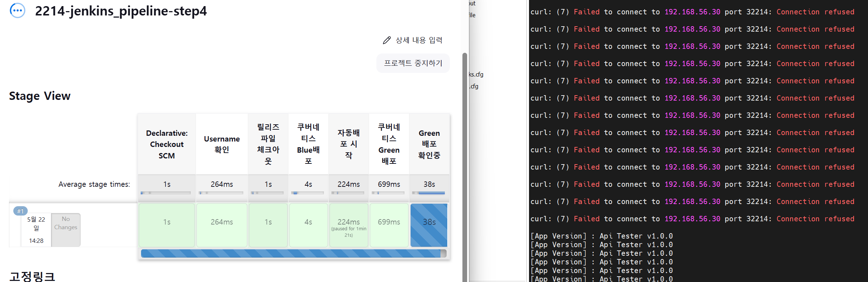868x282 pixels.
Task: Select the Username 확인 264ms stage cell
Action: tap(222, 225)
